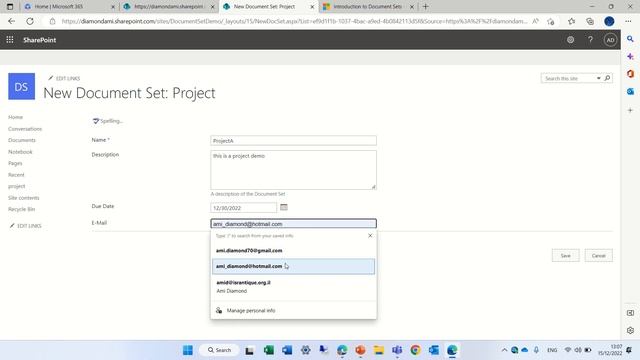The width and height of the screenshot is (640, 360).
Task: Open Site contents in the left navigation
Action: [x=24, y=198]
